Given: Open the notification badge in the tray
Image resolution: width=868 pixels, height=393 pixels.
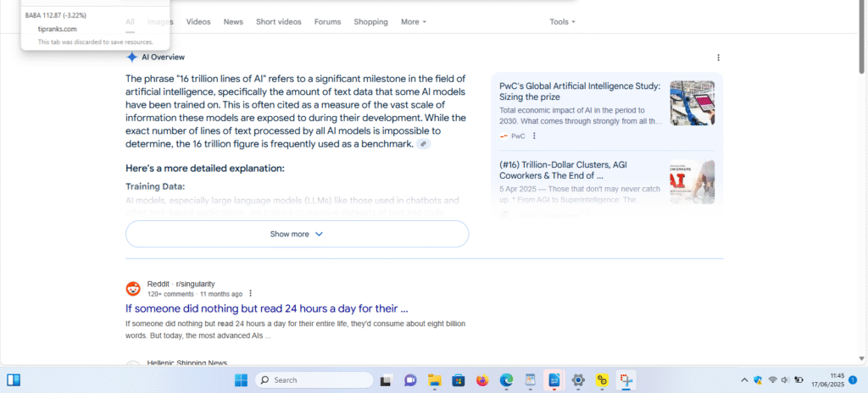Looking at the screenshot, I should coord(853,379).
